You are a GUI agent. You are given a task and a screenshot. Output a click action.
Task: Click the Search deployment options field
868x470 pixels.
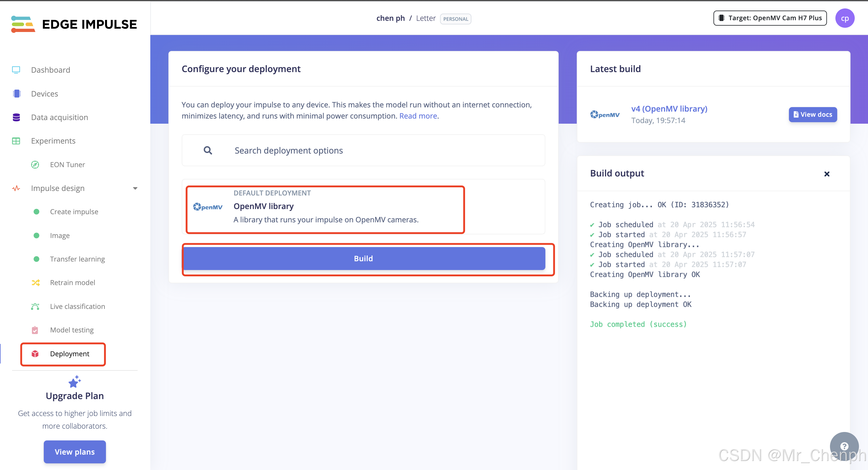click(x=363, y=150)
